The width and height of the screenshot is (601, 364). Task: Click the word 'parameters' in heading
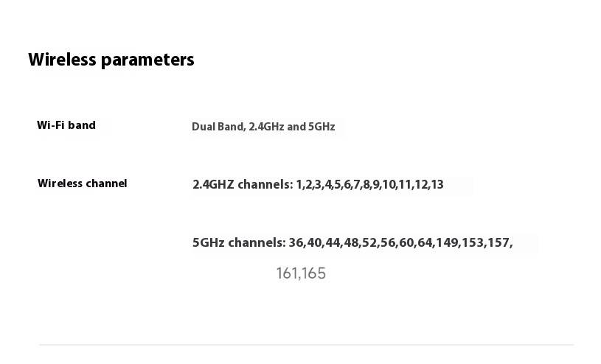click(x=147, y=60)
